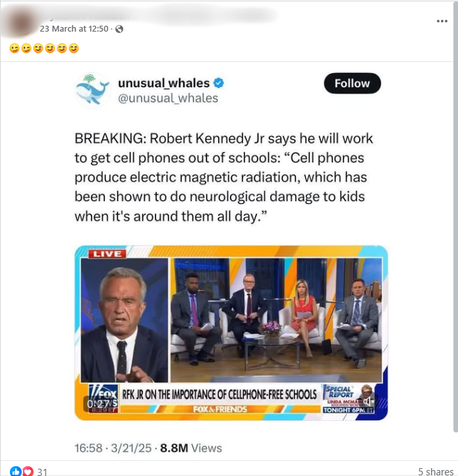Open the @unusual_whales handle link
The image size is (458, 476).
[x=168, y=98]
